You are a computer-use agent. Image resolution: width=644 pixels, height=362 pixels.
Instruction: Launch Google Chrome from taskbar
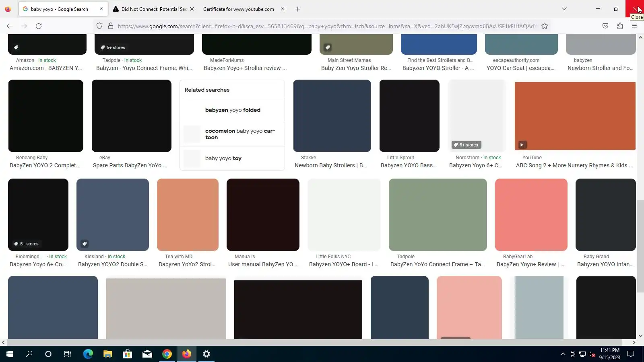click(167, 354)
